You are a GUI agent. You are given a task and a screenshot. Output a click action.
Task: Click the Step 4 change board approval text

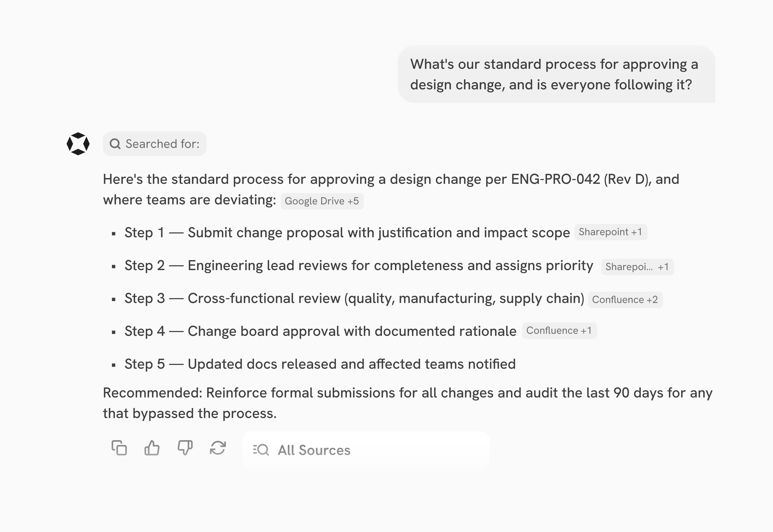click(x=320, y=331)
